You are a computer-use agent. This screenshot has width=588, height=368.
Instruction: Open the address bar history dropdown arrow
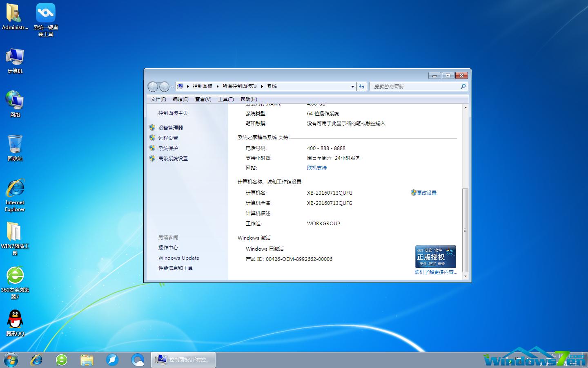pos(352,86)
